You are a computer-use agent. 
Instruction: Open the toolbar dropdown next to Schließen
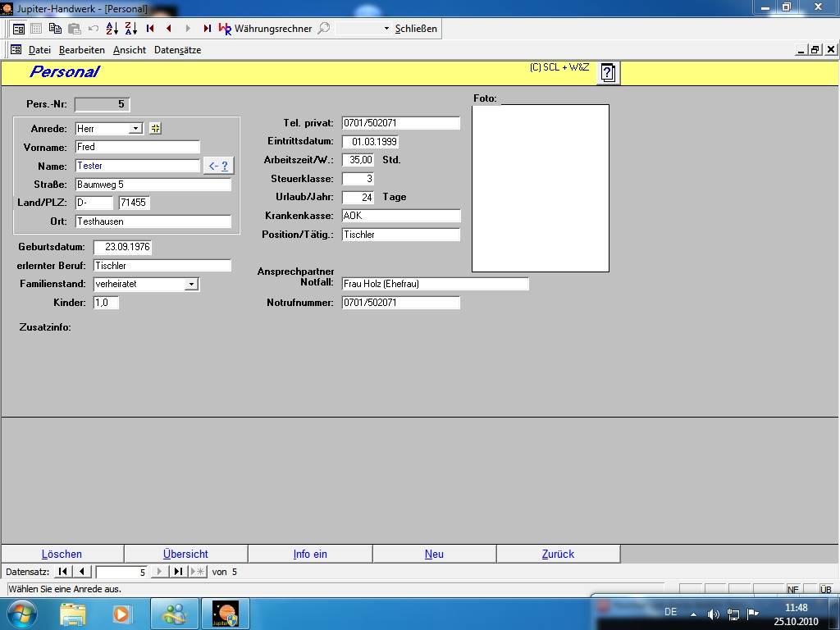pyautogui.click(x=386, y=28)
